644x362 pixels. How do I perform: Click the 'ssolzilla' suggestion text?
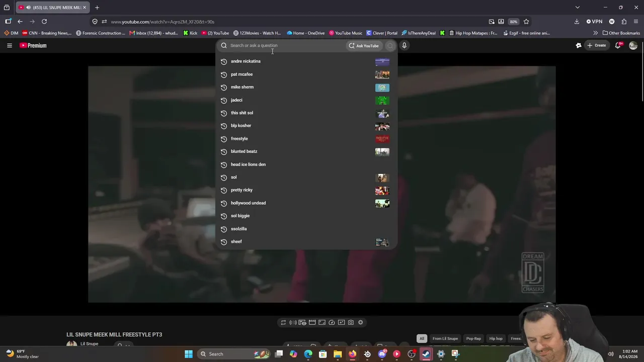238,229
